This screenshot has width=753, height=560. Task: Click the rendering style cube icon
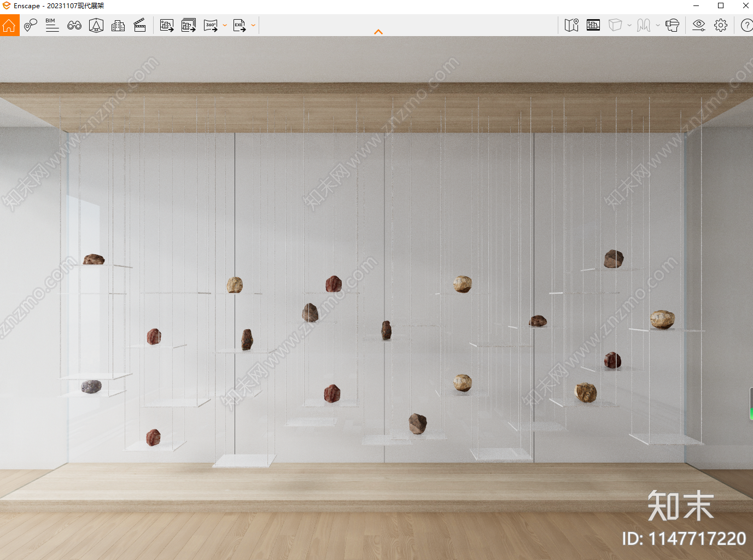[x=615, y=25]
